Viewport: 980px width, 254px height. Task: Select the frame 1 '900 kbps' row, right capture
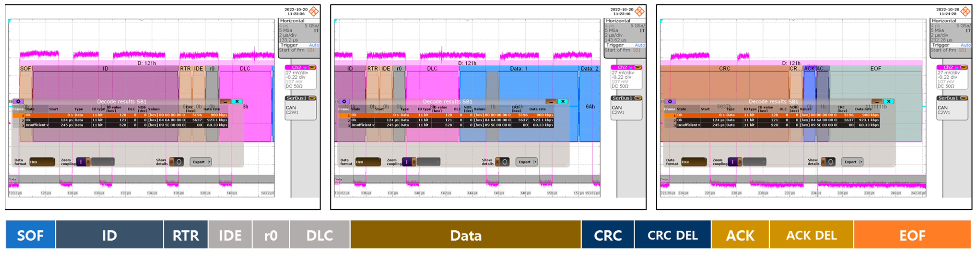(x=772, y=115)
